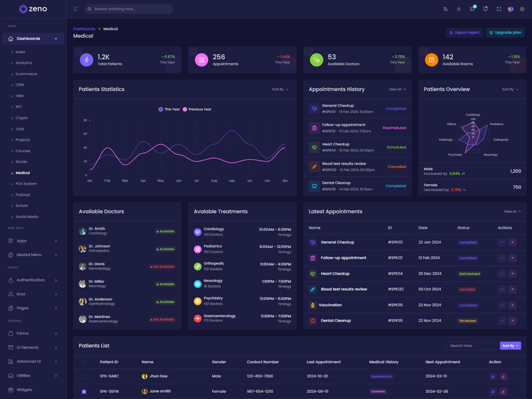Screen dimensions: 532x399
Task: Open the settings gear in the header
Action: coord(522,9)
